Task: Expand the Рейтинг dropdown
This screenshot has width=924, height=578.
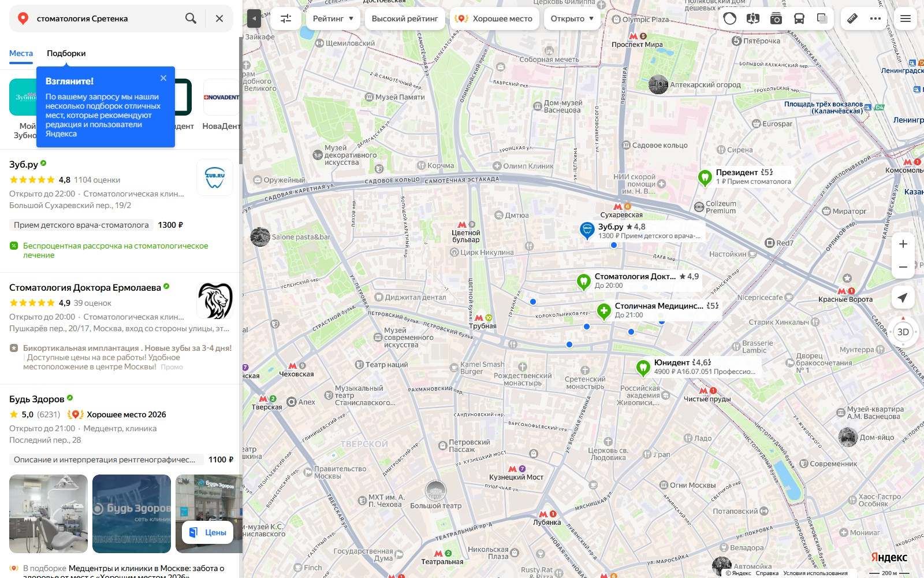Action: point(333,18)
